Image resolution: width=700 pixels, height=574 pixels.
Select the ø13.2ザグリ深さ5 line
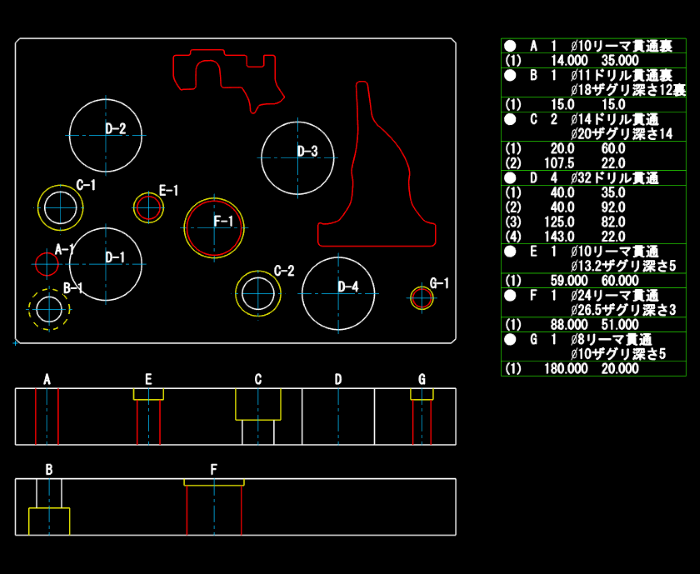[623, 266]
